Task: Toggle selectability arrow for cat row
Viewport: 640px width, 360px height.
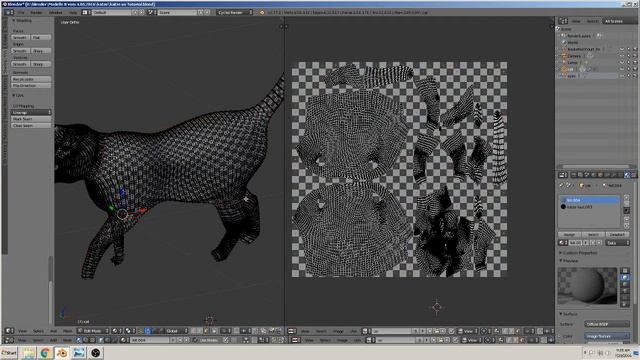Action: click(629, 69)
